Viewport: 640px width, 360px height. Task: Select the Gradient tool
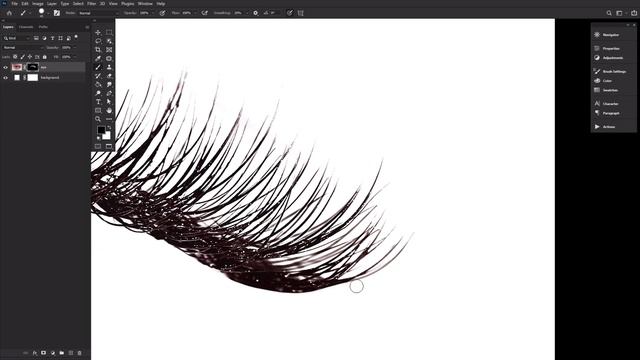(x=98, y=84)
